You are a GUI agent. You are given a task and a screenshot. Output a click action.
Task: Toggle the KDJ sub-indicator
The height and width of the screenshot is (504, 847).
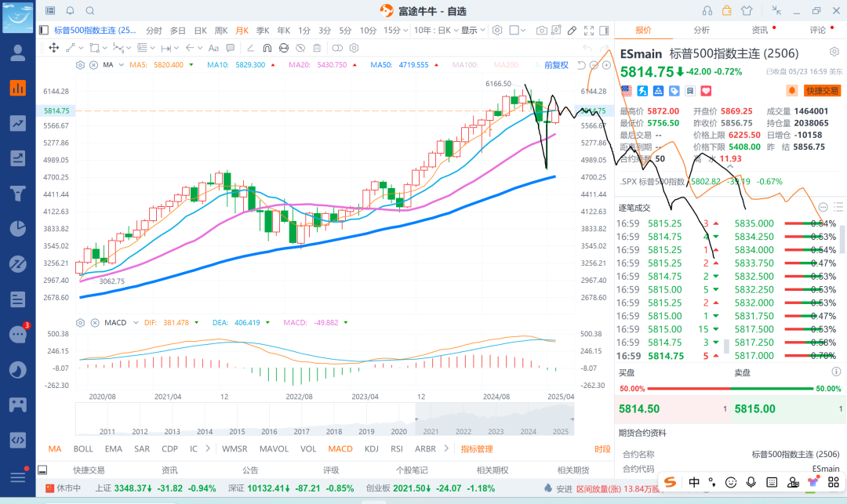(372, 449)
